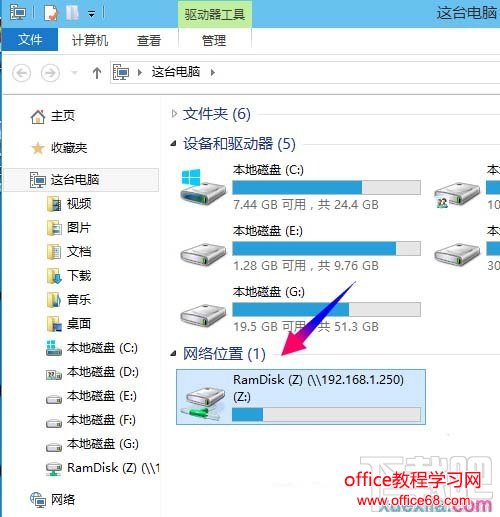Image resolution: width=500 pixels, height=517 pixels.
Task: Open the 文件 menu tab
Action: (x=30, y=40)
